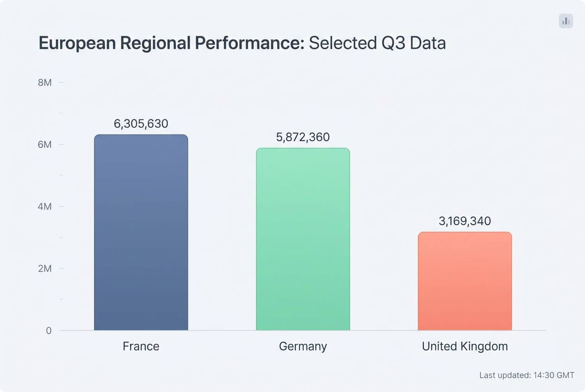Click the 4M y-axis label

point(44,207)
